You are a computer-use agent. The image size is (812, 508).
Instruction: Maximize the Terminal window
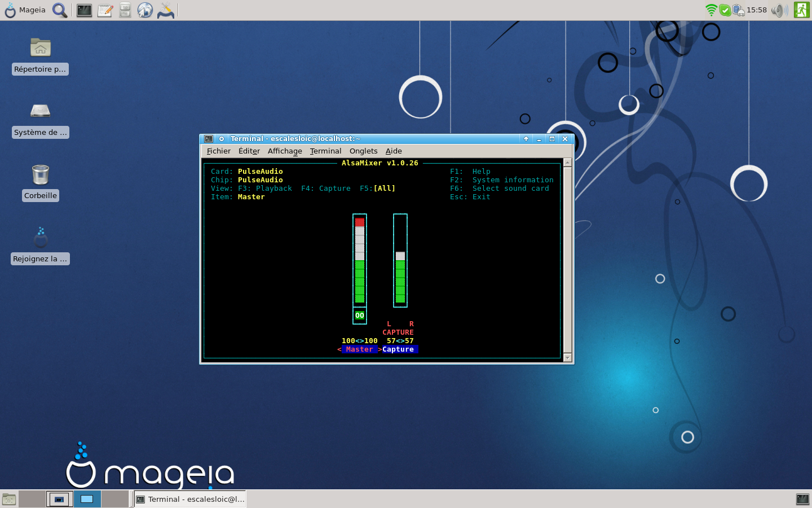pos(552,139)
